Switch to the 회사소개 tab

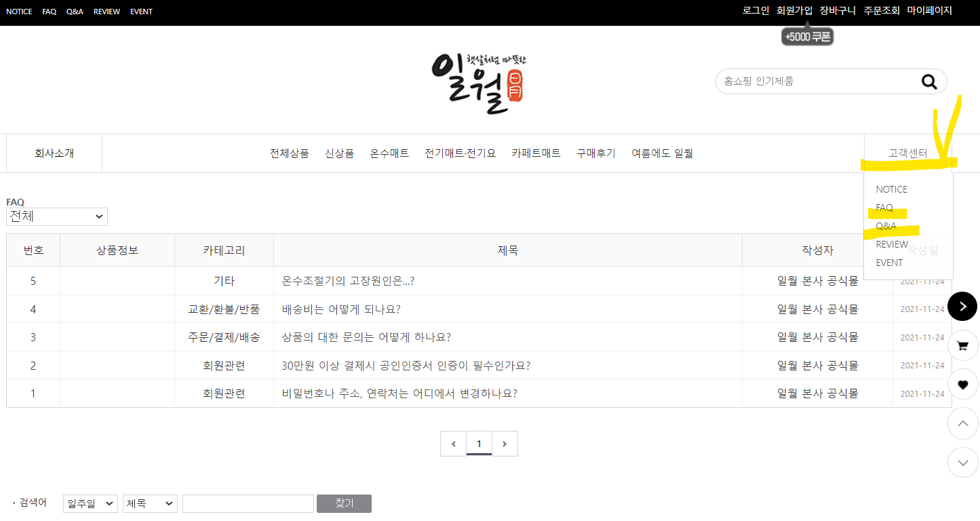[x=54, y=153]
